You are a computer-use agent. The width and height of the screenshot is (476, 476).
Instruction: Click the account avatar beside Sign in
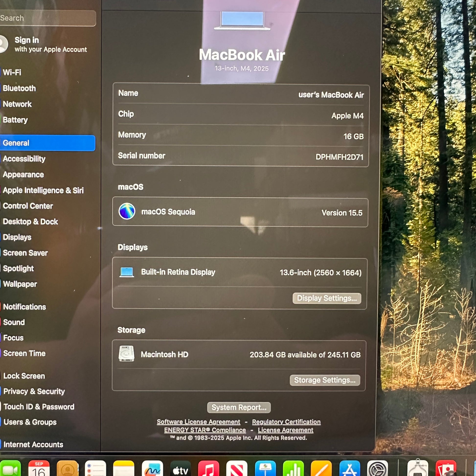pos(3,44)
